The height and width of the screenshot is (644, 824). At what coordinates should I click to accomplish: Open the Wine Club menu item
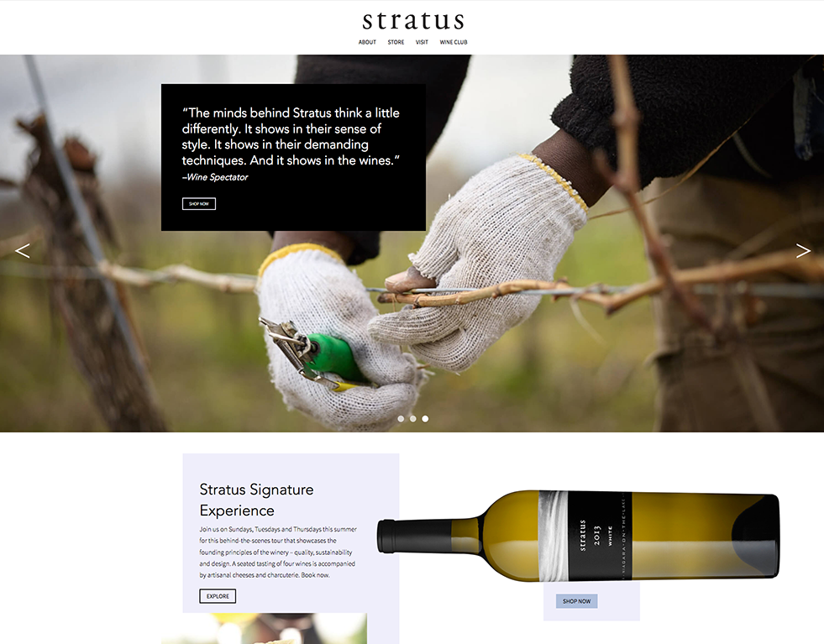click(454, 42)
